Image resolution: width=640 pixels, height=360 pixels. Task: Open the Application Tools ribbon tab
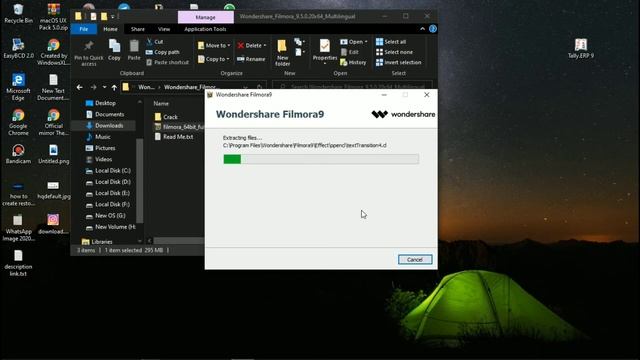(x=205, y=29)
